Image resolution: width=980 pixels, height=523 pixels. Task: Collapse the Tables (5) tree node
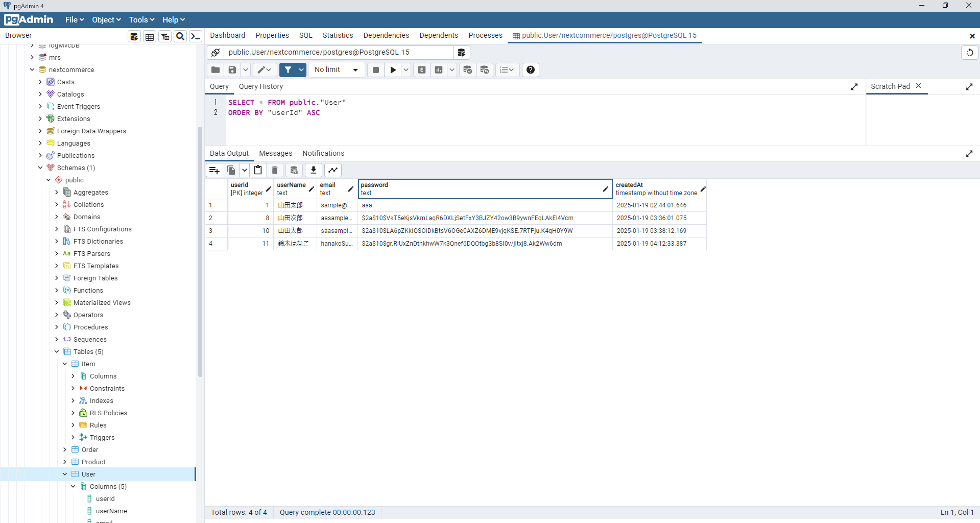[x=57, y=351]
